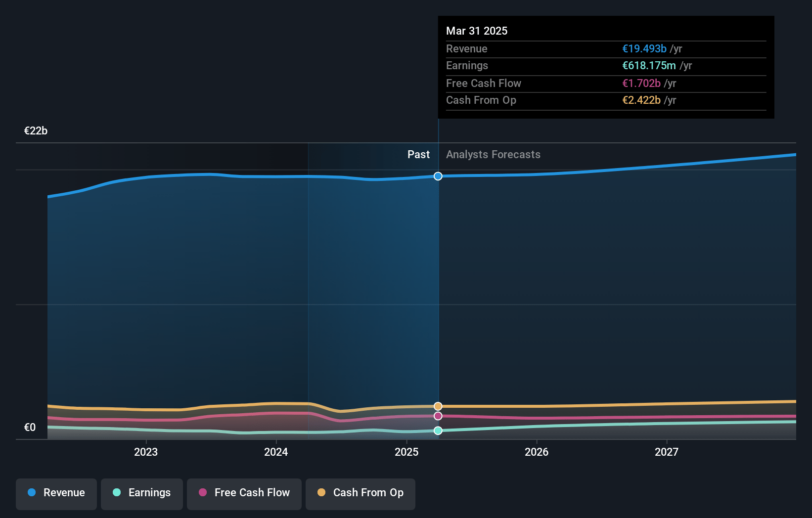This screenshot has height=518, width=812.
Task: Toggle the Free Cash Flow legend button
Action: [x=244, y=494]
